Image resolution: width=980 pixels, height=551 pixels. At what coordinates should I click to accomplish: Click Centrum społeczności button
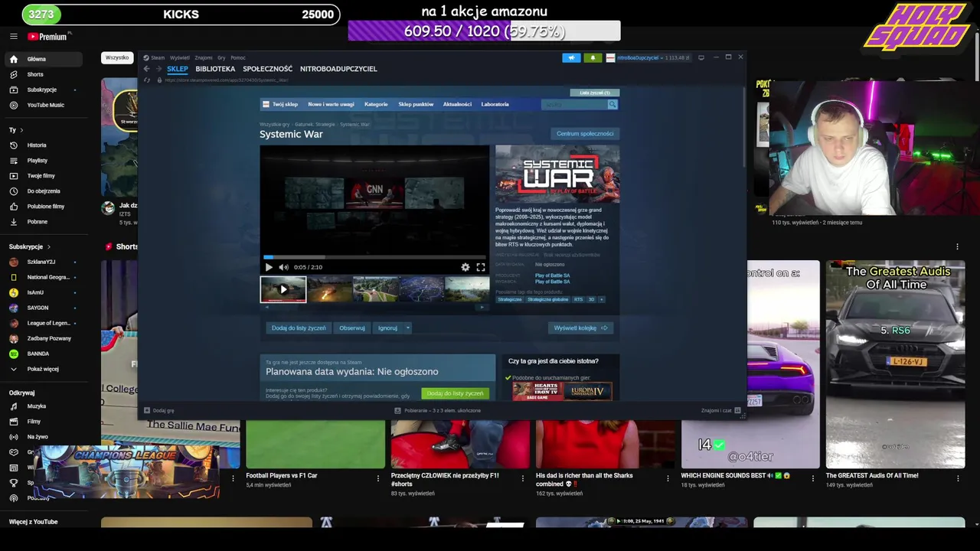coord(585,133)
